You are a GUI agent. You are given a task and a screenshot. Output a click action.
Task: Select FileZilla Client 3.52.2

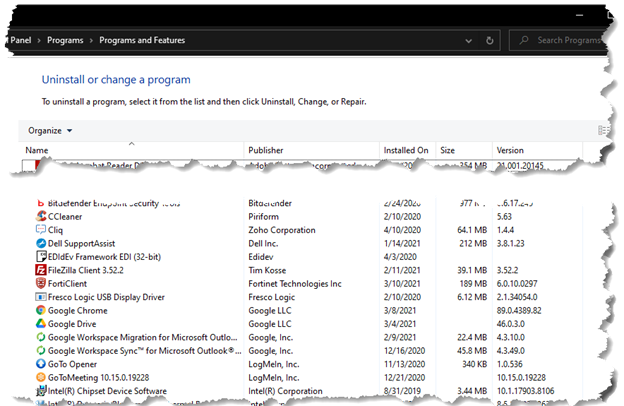302,270
